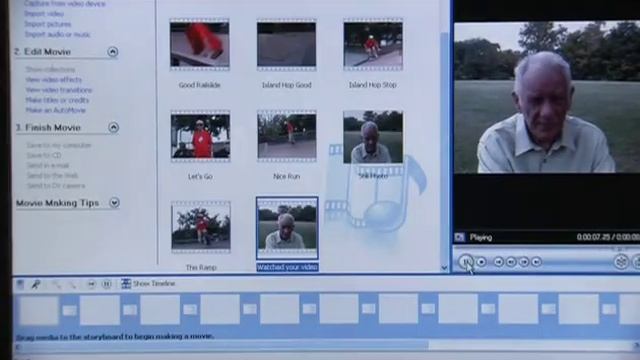Click the Finish Movie section heading
This screenshot has height=360, width=640.
(x=48, y=128)
